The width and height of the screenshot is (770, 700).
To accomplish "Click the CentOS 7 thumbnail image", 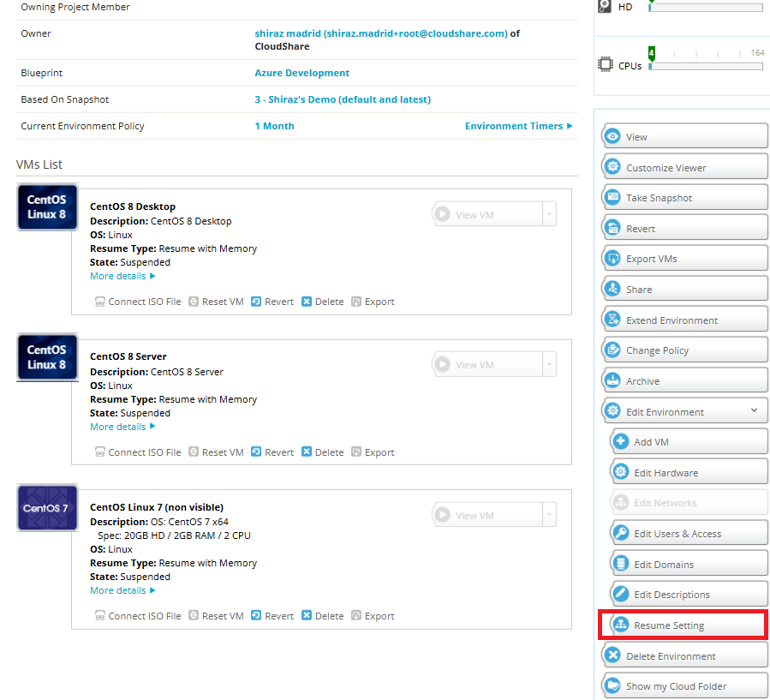I will coord(47,508).
